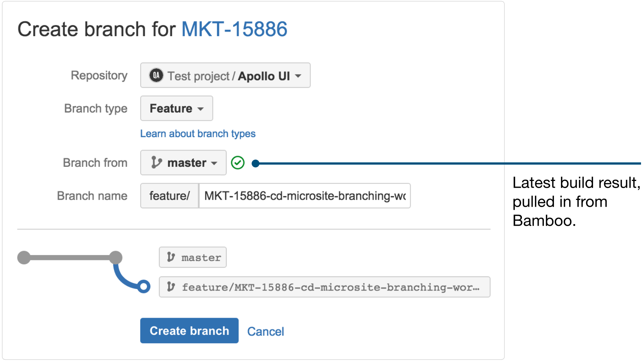Screen dimensions: 644x362
Task: Click the gray master commit node at branch point
Action: (116, 257)
